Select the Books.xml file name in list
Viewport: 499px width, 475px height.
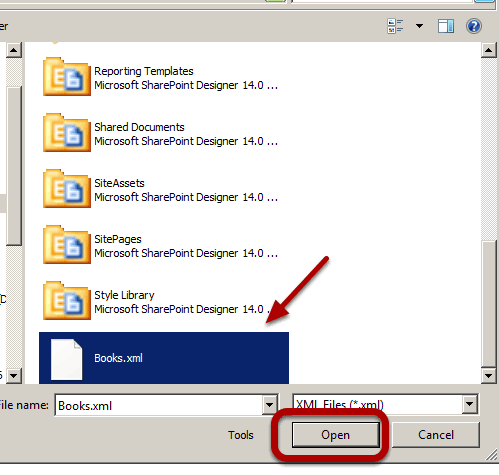click(x=118, y=358)
